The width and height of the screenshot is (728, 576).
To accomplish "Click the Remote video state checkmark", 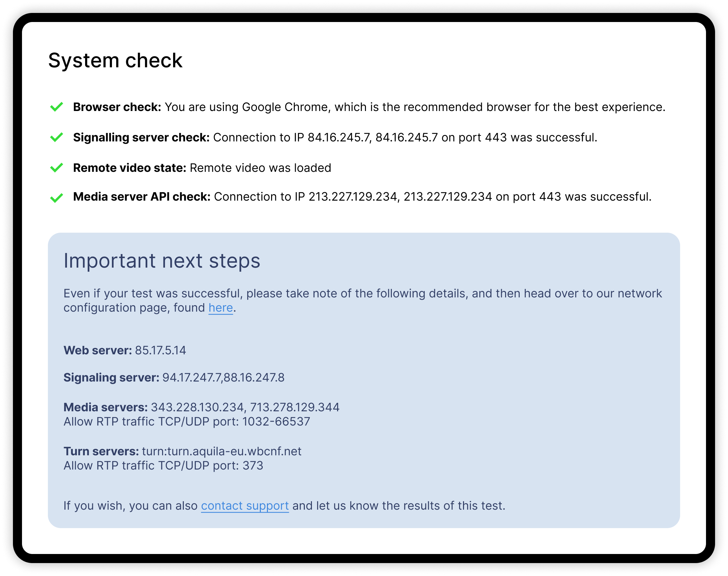I will pos(56,168).
